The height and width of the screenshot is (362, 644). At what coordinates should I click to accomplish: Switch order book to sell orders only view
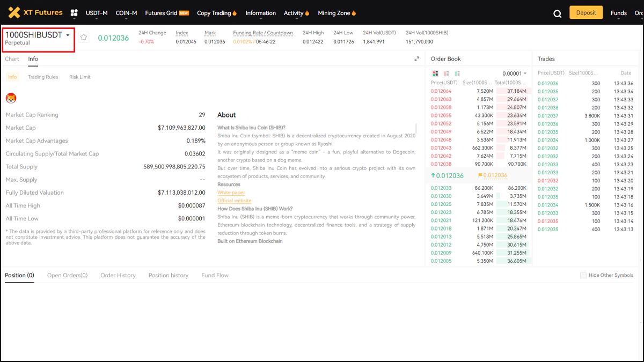pyautogui.click(x=446, y=73)
